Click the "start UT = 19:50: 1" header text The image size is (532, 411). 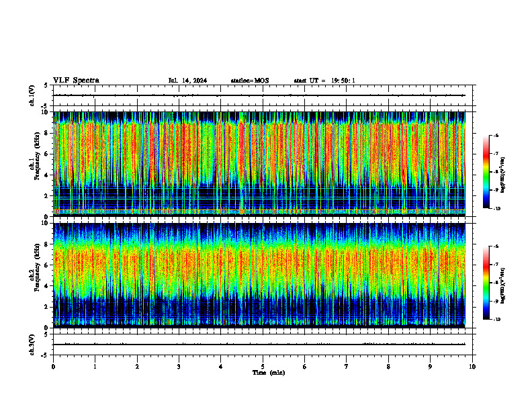324,81
